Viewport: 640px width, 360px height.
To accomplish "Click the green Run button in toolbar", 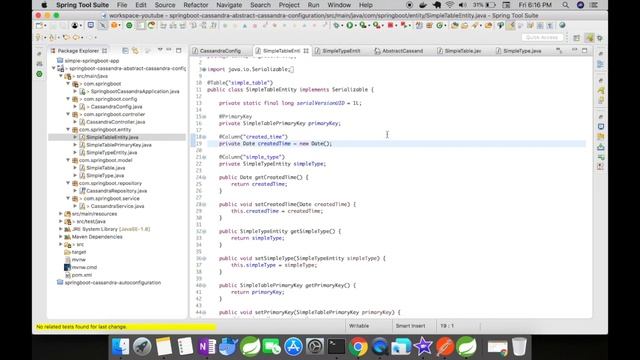I will (349, 25).
